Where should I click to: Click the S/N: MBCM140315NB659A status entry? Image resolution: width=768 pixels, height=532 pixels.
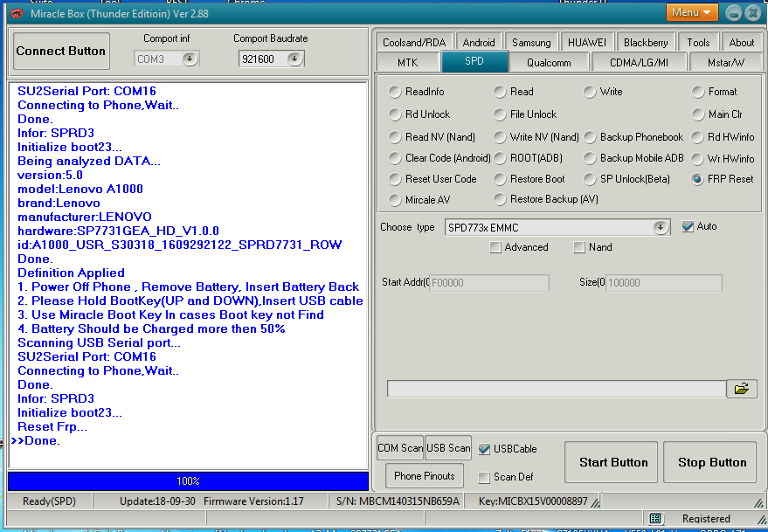(398, 501)
